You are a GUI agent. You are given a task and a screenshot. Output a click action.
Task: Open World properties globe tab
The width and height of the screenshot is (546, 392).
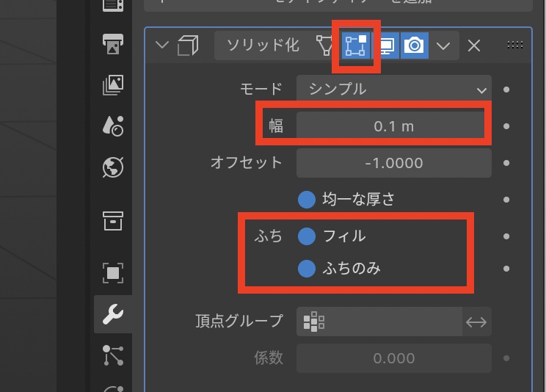tap(113, 167)
